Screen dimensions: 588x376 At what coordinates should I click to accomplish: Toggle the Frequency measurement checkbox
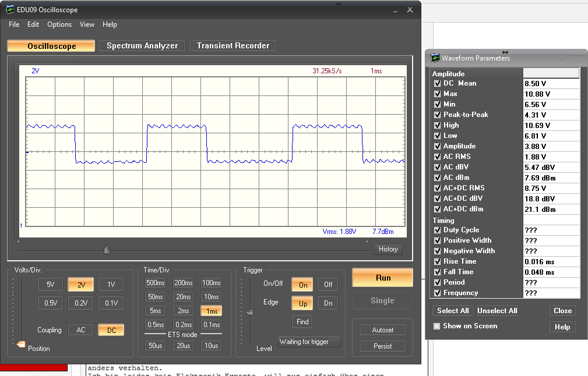437,293
